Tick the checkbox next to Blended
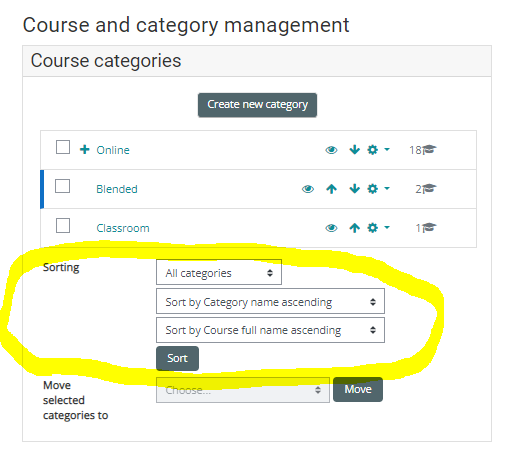The width and height of the screenshot is (505, 452). coord(62,186)
